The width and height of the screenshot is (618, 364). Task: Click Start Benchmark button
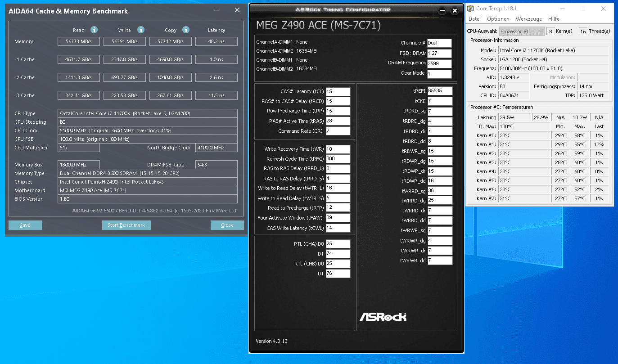[x=126, y=225]
